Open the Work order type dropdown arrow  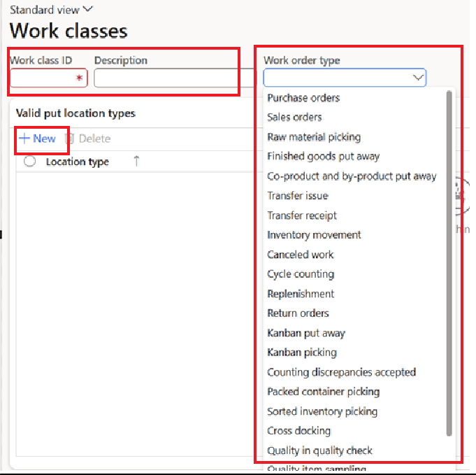(418, 78)
